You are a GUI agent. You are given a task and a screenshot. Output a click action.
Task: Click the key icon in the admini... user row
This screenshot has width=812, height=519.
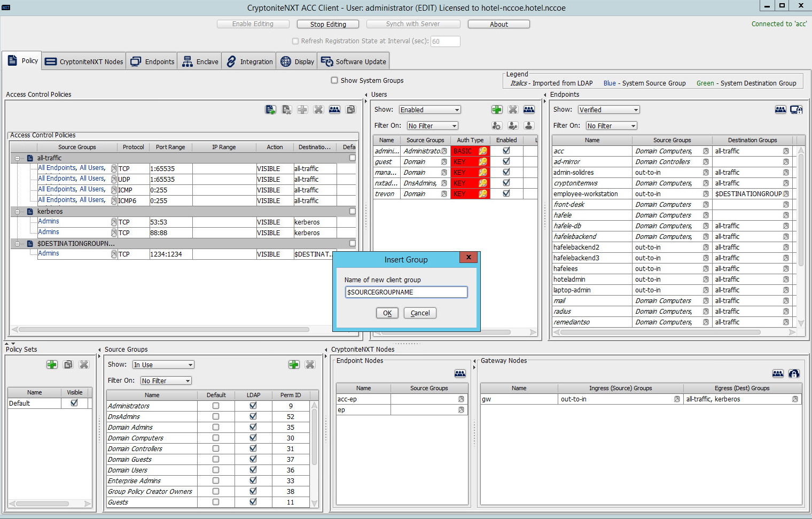pyautogui.click(x=483, y=151)
